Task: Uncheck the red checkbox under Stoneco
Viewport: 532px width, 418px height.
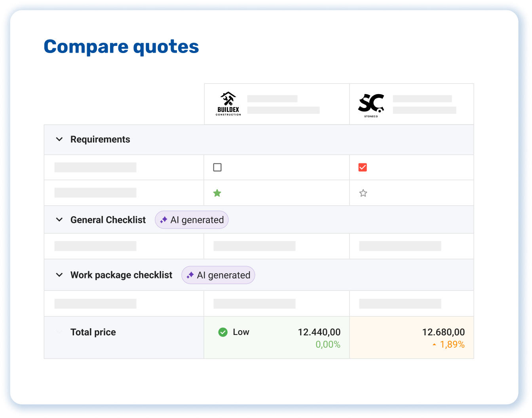Action: click(363, 167)
